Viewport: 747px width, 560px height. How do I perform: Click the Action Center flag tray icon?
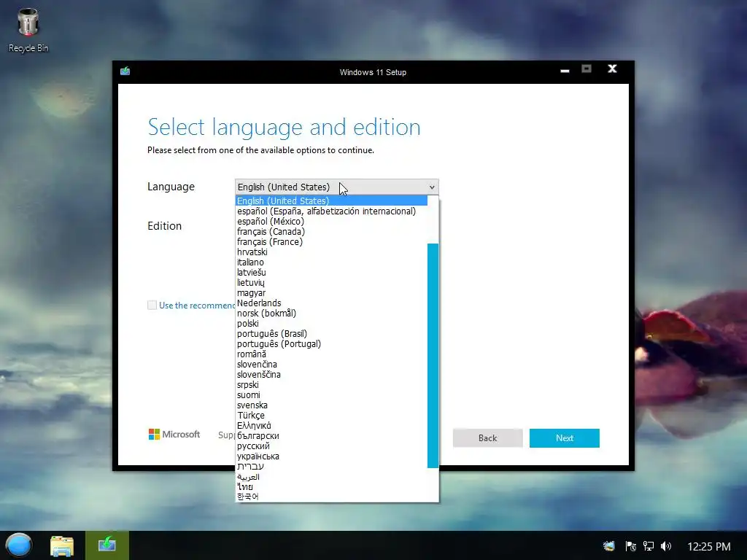tap(630, 546)
